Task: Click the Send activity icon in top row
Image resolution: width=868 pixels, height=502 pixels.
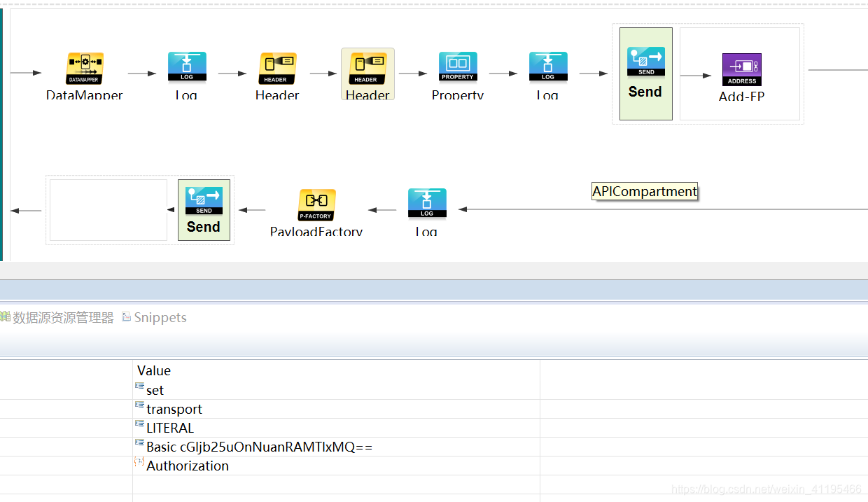Action: point(645,62)
